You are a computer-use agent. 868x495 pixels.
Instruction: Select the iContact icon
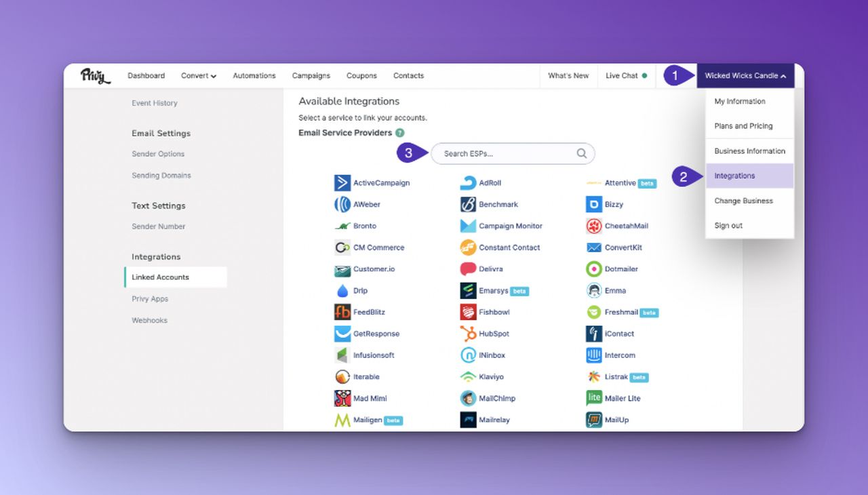click(594, 334)
